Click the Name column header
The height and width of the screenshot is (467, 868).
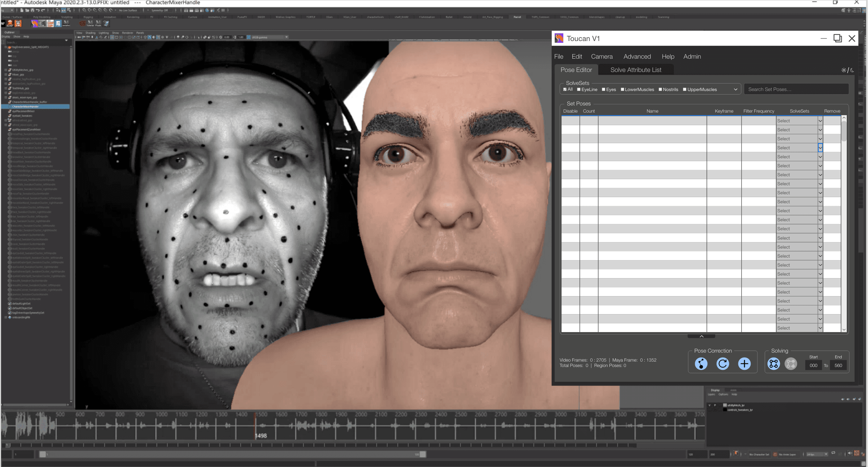coord(652,111)
